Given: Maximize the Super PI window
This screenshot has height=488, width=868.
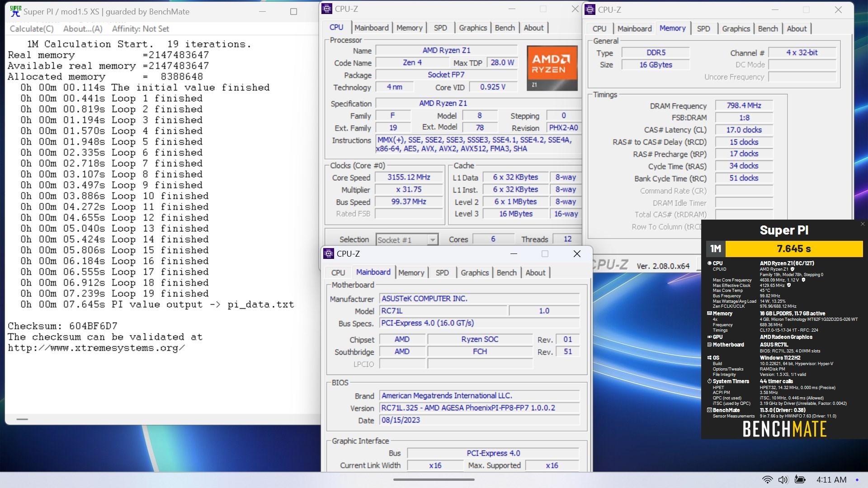Looking at the screenshot, I should pos(293,12).
